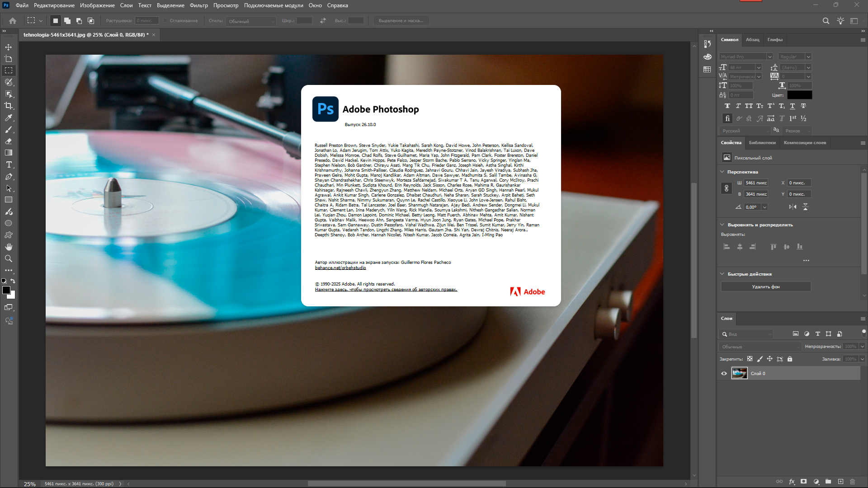Click the Home icon in options bar
868x488 pixels.
(13, 21)
